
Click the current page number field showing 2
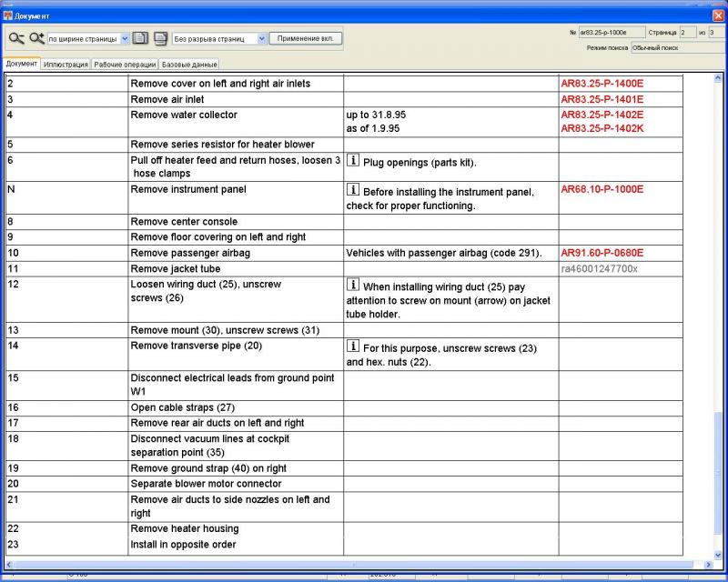click(x=688, y=33)
